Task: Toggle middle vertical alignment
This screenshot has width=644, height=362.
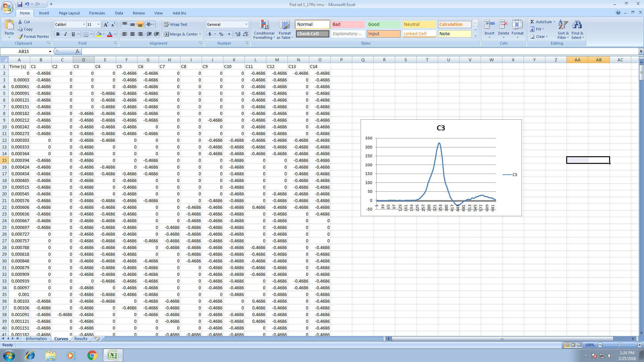Action: pos(132,24)
